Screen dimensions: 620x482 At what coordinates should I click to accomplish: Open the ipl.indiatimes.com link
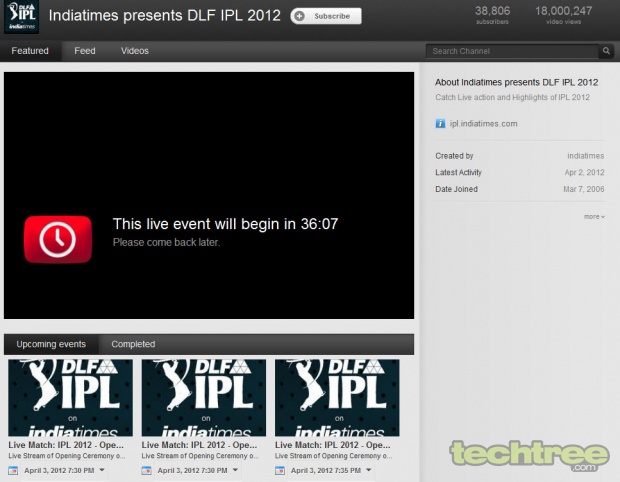pyautogui.click(x=483, y=123)
